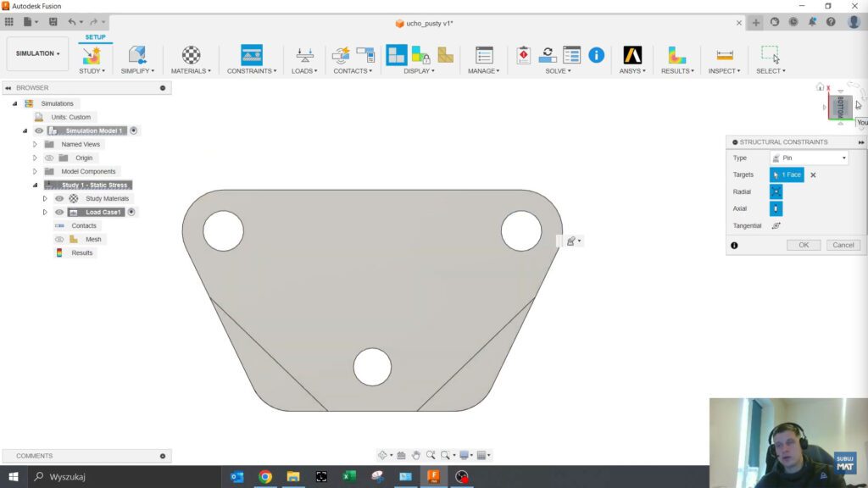
Task: Click the Constraints icon in the ribbon
Action: pos(250,56)
